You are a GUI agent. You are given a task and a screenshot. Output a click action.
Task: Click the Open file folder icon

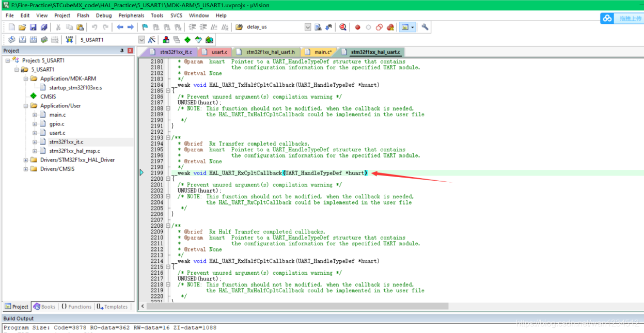coord(22,27)
